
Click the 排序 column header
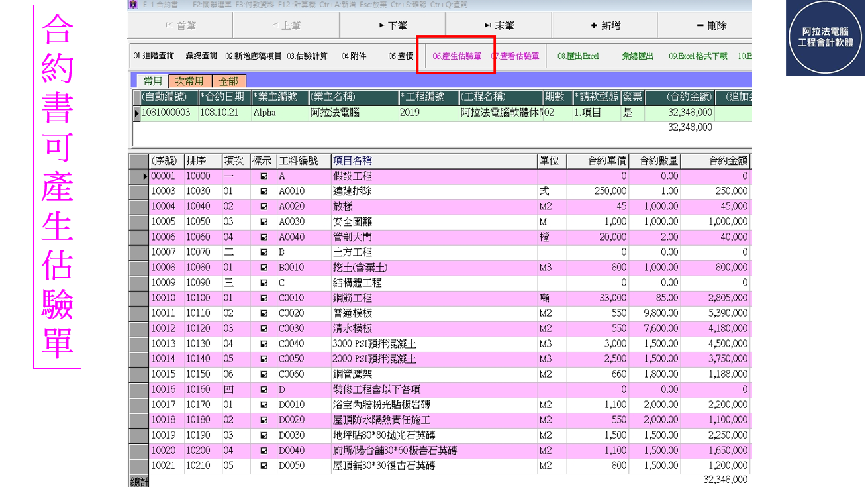point(203,161)
